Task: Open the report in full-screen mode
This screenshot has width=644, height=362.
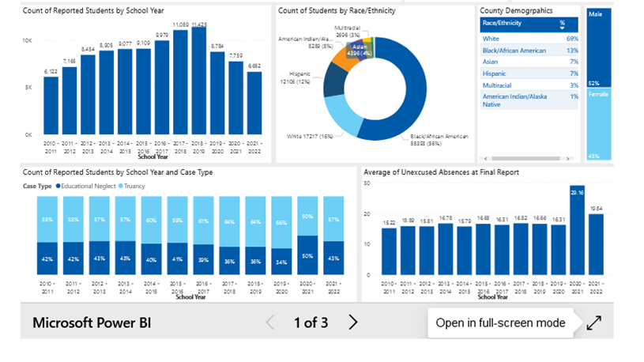Action: (x=593, y=322)
